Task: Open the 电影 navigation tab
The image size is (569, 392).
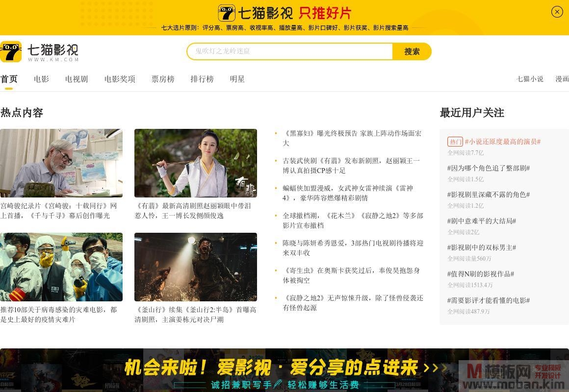Action: (41, 79)
